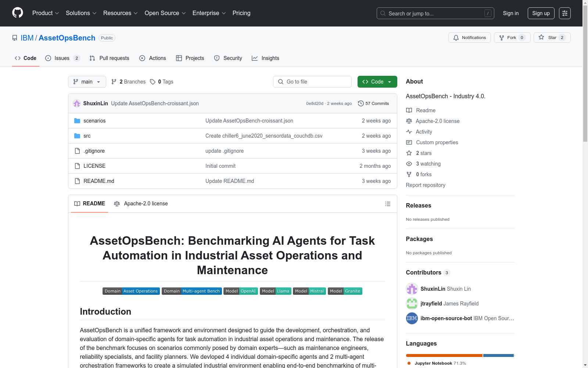Open the Pricing page link
Screen dimensions: 588x368
(x=241, y=13)
